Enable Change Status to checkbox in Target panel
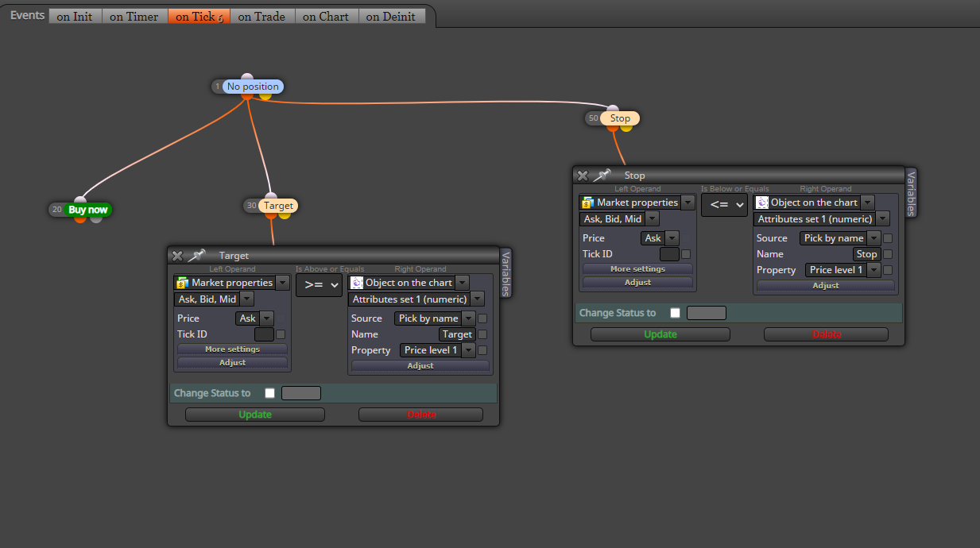980x548 pixels. pos(269,393)
